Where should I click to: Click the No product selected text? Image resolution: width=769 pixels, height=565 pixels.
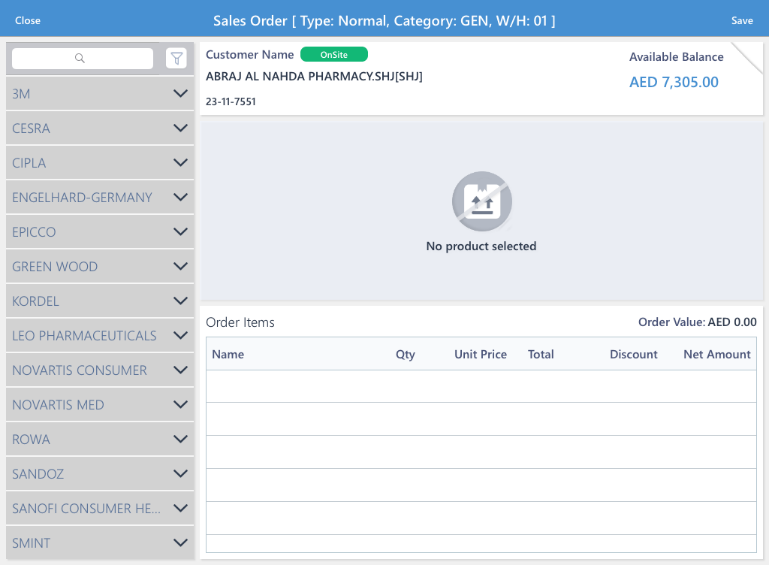(x=481, y=246)
